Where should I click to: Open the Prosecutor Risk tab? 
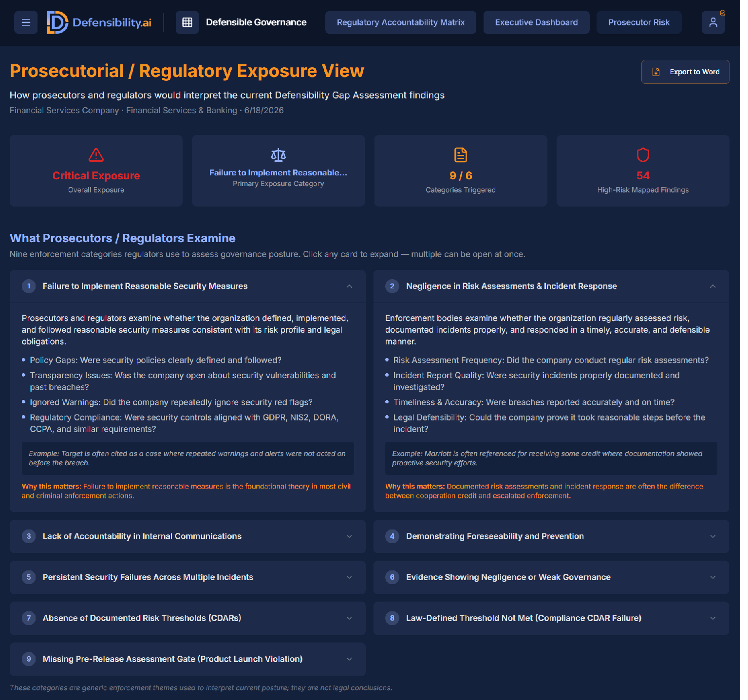(x=638, y=22)
